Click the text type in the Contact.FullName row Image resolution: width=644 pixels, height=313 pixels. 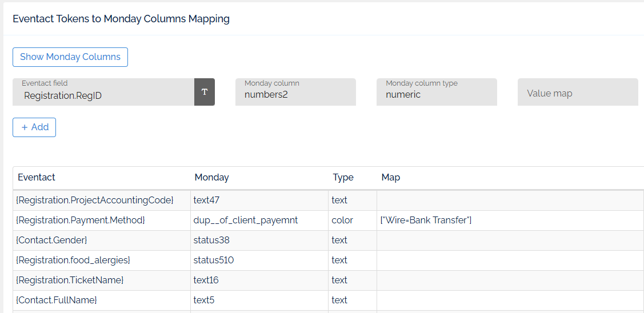click(x=353, y=300)
